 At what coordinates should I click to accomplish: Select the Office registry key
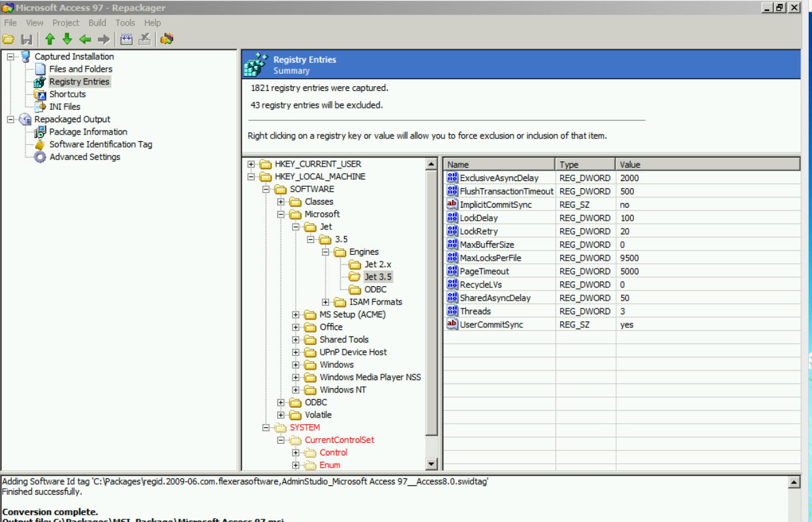[x=331, y=327]
